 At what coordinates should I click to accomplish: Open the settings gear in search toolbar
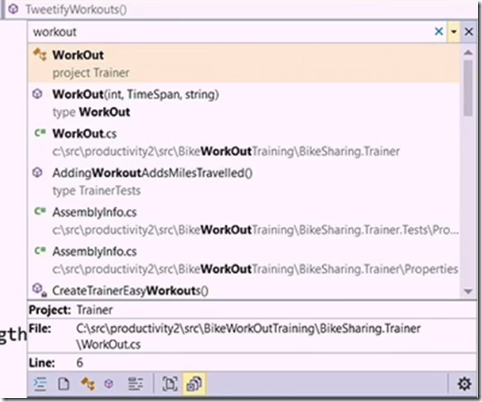464,384
